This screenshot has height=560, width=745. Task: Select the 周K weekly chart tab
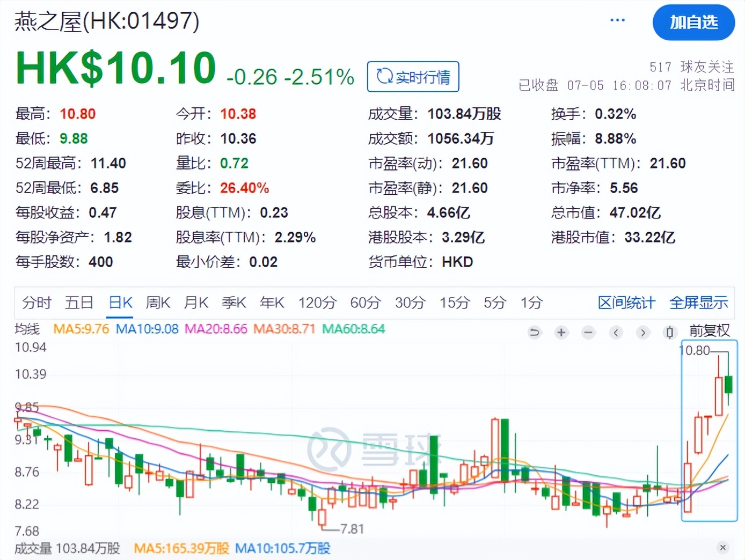[x=158, y=303]
